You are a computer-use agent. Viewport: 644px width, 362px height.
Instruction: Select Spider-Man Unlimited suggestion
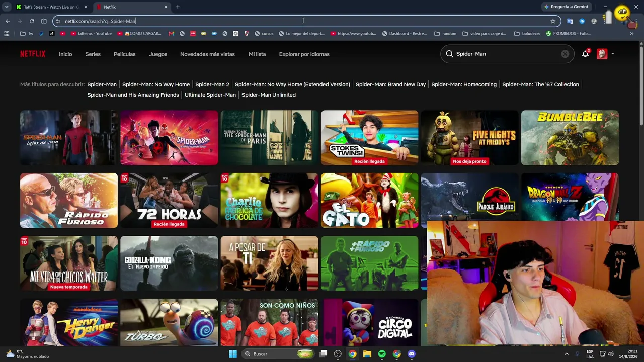pos(269,95)
